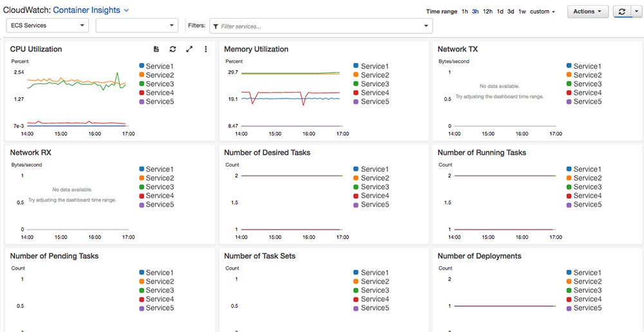This screenshot has width=644, height=332.
Task: Toggle Service1 in CPU Utilization legend
Action: (158, 66)
